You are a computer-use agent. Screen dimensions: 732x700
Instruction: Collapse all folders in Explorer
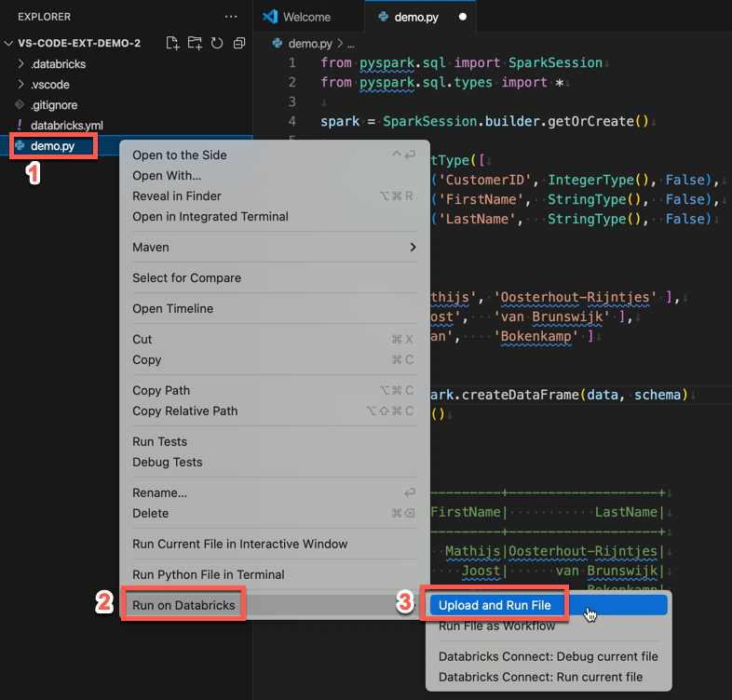click(x=239, y=43)
